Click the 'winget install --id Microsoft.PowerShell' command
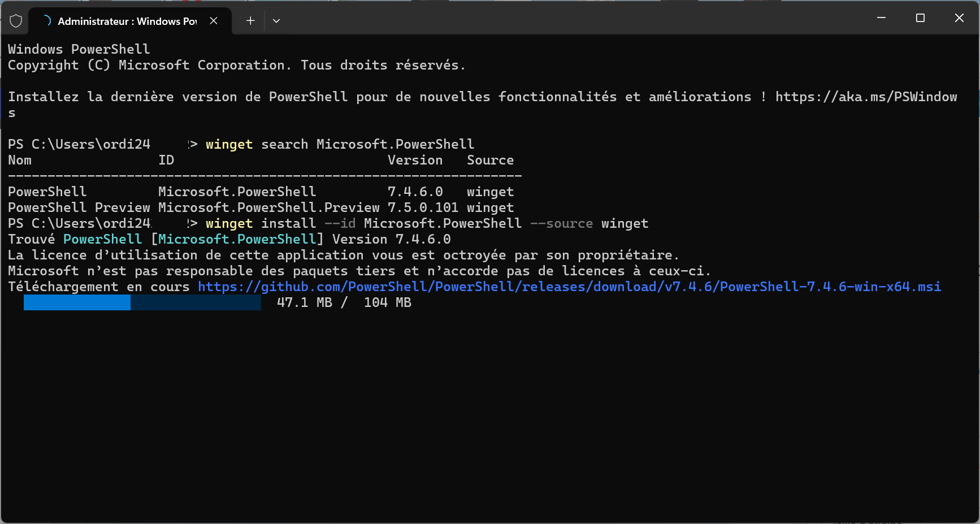 (x=363, y=223)
